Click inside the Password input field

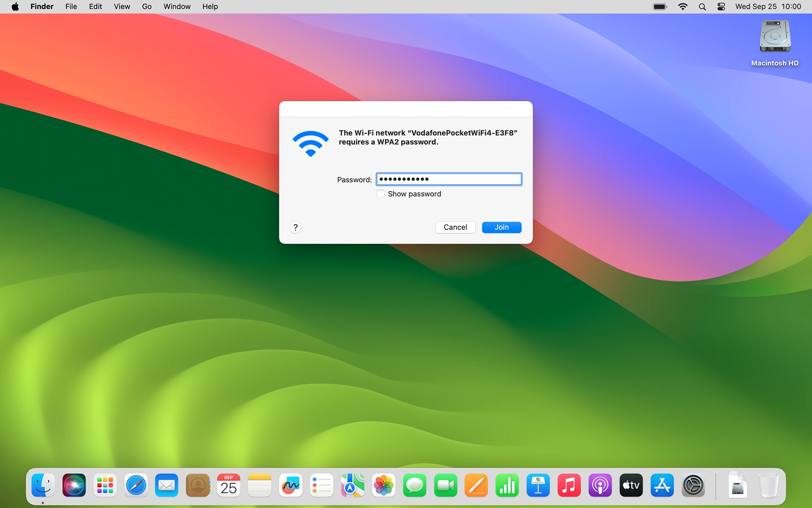[448, 179]
